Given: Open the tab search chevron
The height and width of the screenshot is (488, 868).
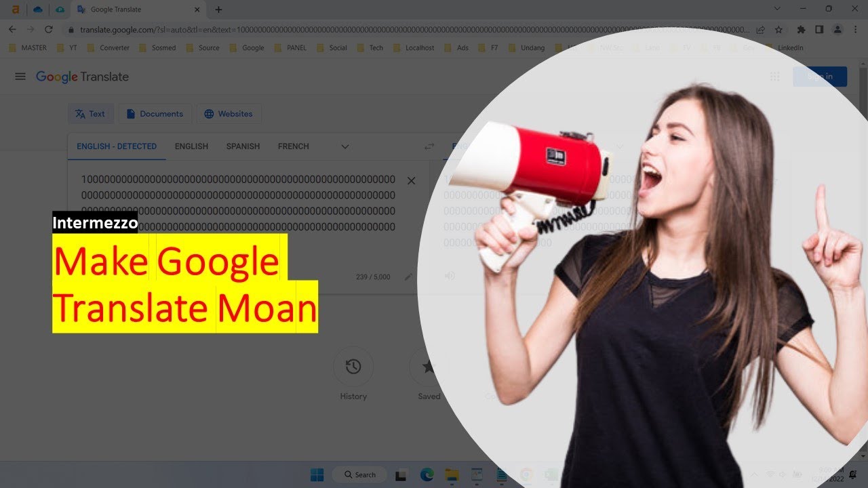Looking at the screenshot, I should point(777,9).
